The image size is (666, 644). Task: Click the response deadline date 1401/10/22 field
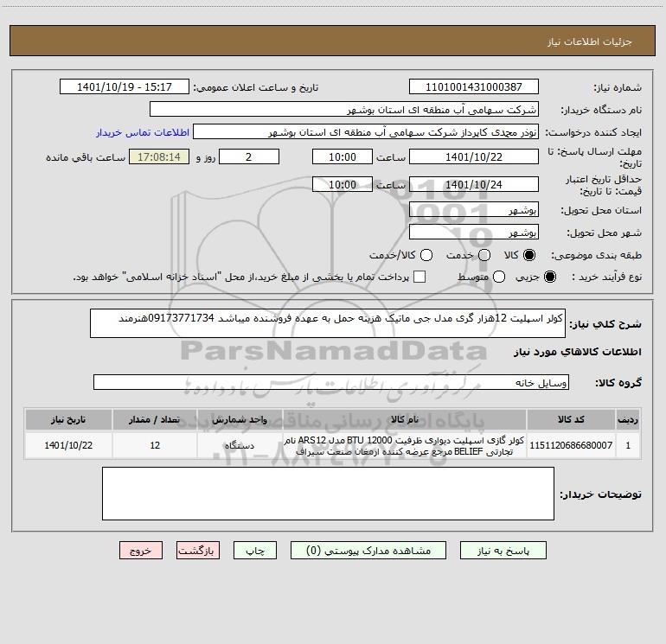pos(474,156)
